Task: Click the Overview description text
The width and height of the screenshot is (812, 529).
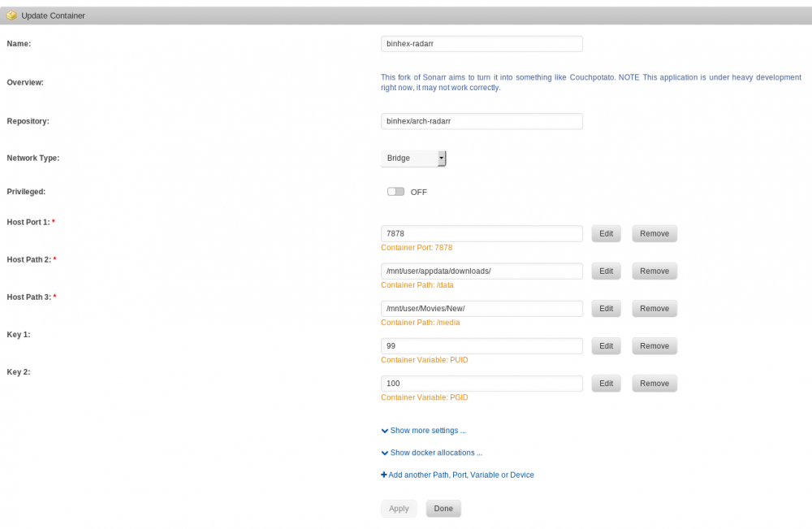Action: [x=591, y=82]
